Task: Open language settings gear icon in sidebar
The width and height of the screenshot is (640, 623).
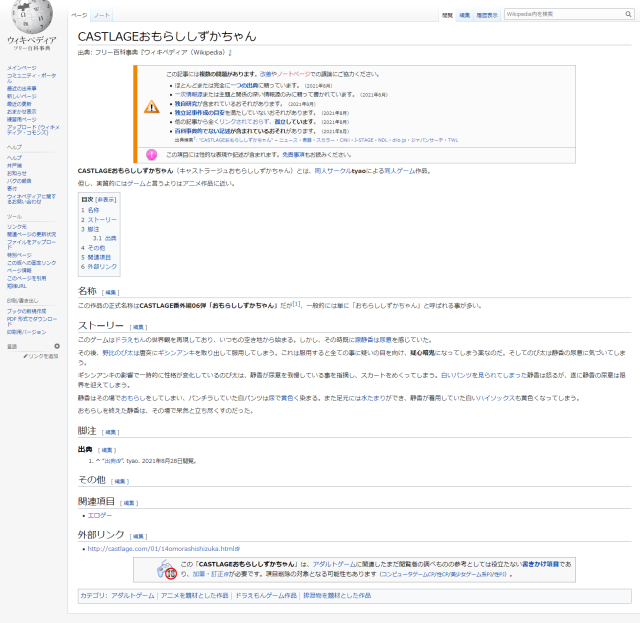Action: pos(57,346)
